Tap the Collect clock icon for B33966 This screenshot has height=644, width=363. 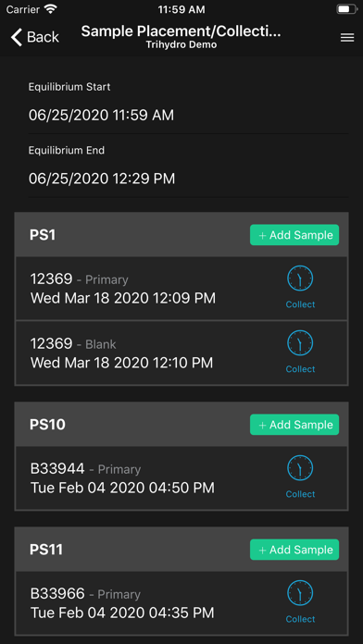click(300, 593)
